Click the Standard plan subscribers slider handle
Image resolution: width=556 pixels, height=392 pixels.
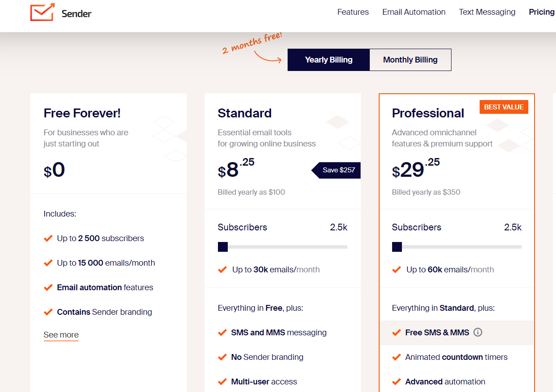[223, 247]
